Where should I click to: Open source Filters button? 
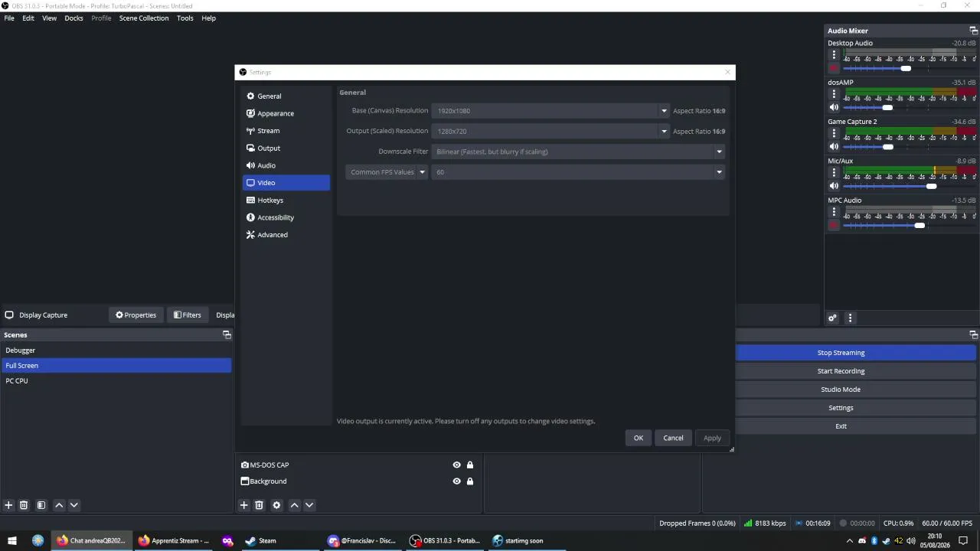click(187, 315)
